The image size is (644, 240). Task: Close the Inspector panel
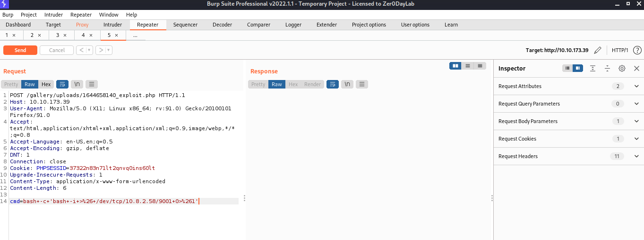pos(636,68)
